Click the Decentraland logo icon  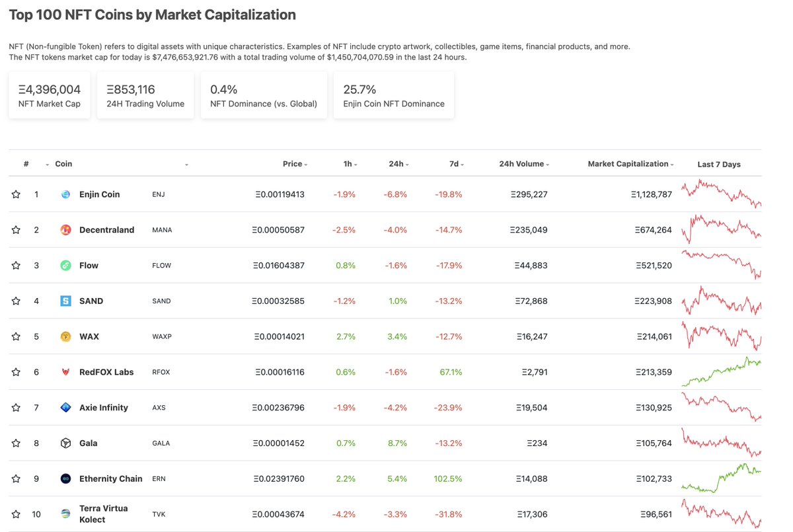pyautogui.click(x=65, y=230)
